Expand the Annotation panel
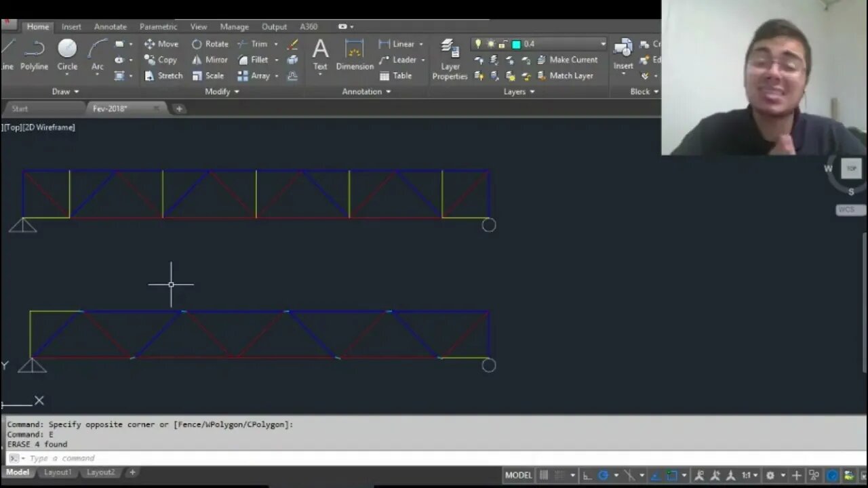The height and width of the screenshot is (488, 868). point(367,91)
